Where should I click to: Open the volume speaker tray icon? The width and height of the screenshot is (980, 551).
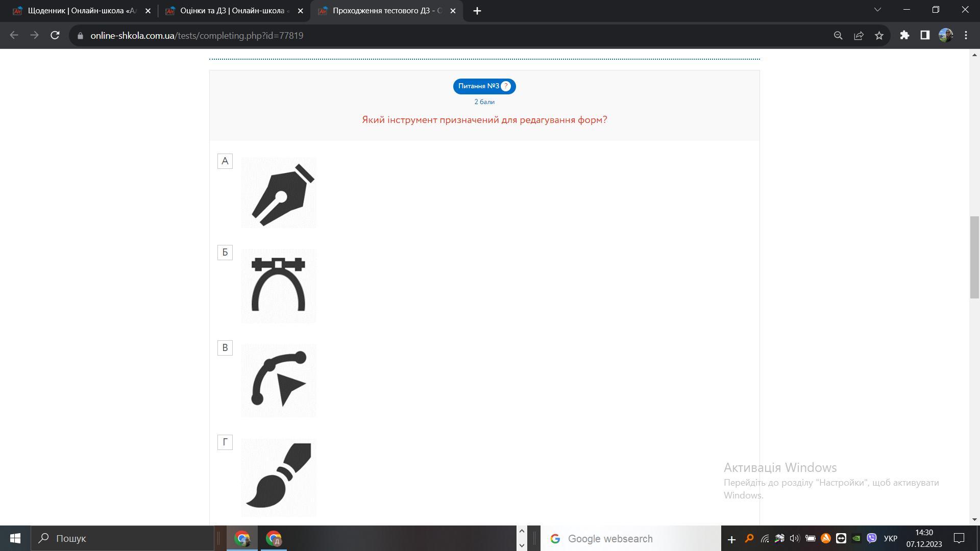(x=795, y=538)
